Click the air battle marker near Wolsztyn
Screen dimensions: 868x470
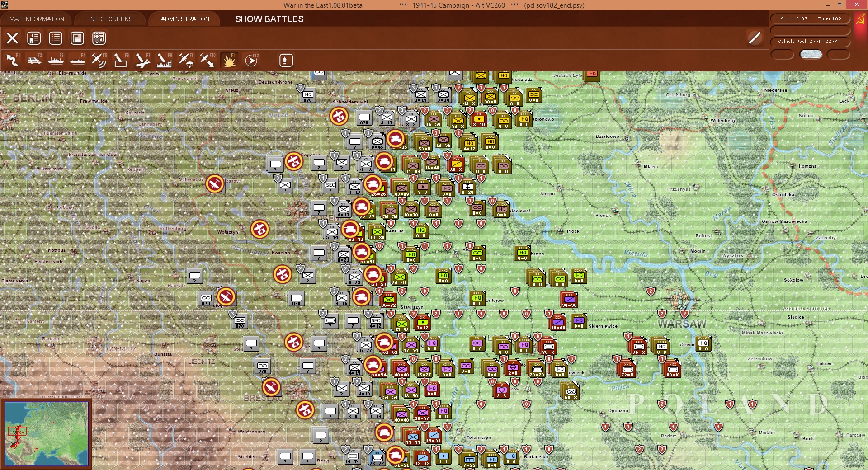click(x=260, y=229)
